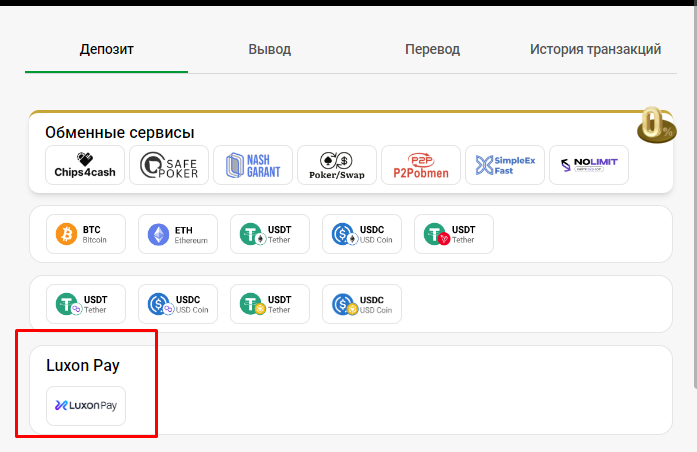Choose USDC USD Coin with yellow BNB badge
This screenshot has height=452, width=697.
pyautogui.click(x=362, y=304)
